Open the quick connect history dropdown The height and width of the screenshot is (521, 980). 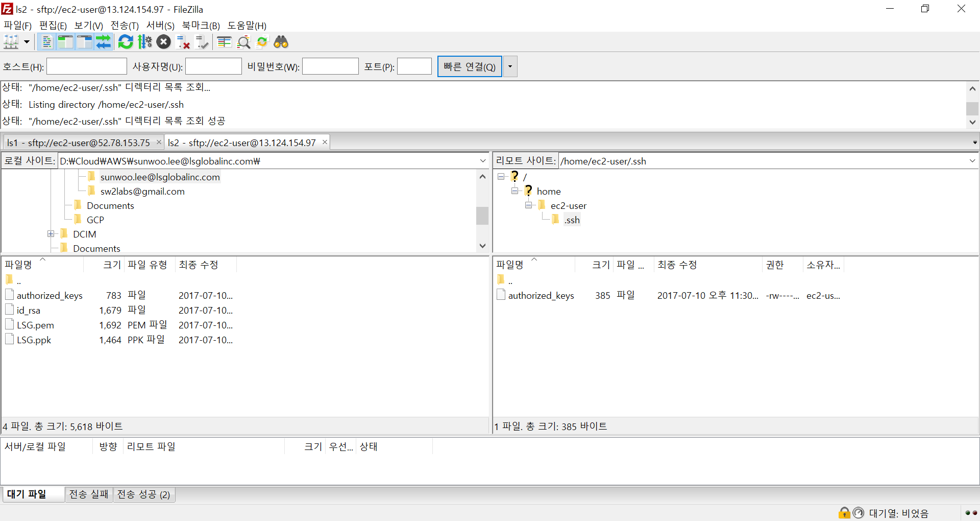[x=510, y=66]
